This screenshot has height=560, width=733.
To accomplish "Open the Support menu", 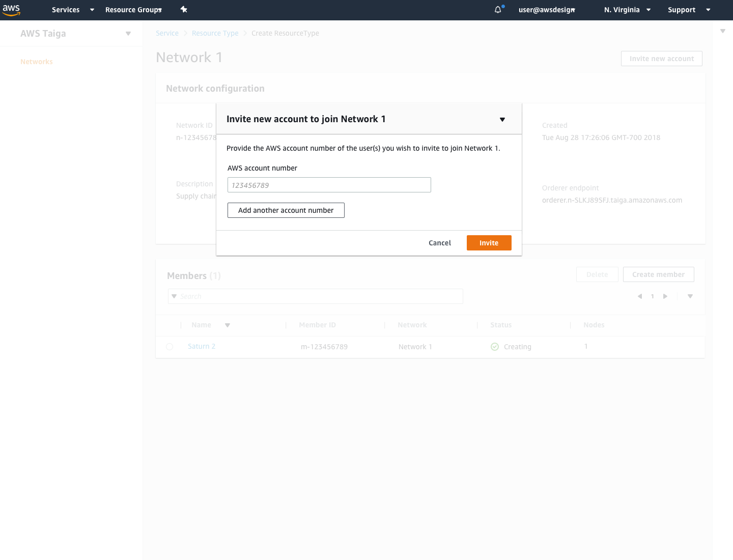I will point(689,10).
